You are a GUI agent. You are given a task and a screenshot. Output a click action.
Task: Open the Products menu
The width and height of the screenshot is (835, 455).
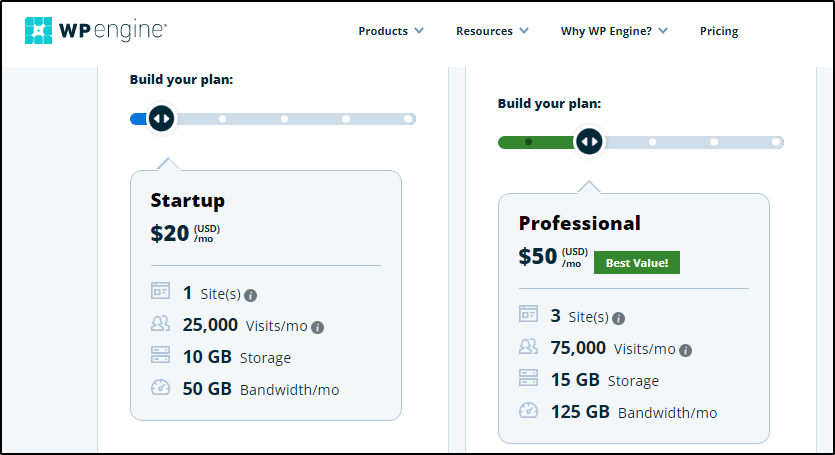coord(383,31)
